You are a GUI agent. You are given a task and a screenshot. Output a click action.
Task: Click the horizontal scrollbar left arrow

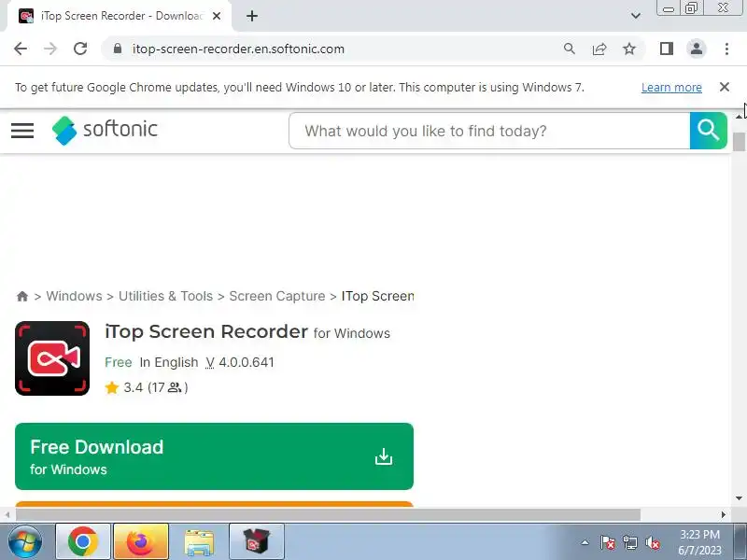7,515
